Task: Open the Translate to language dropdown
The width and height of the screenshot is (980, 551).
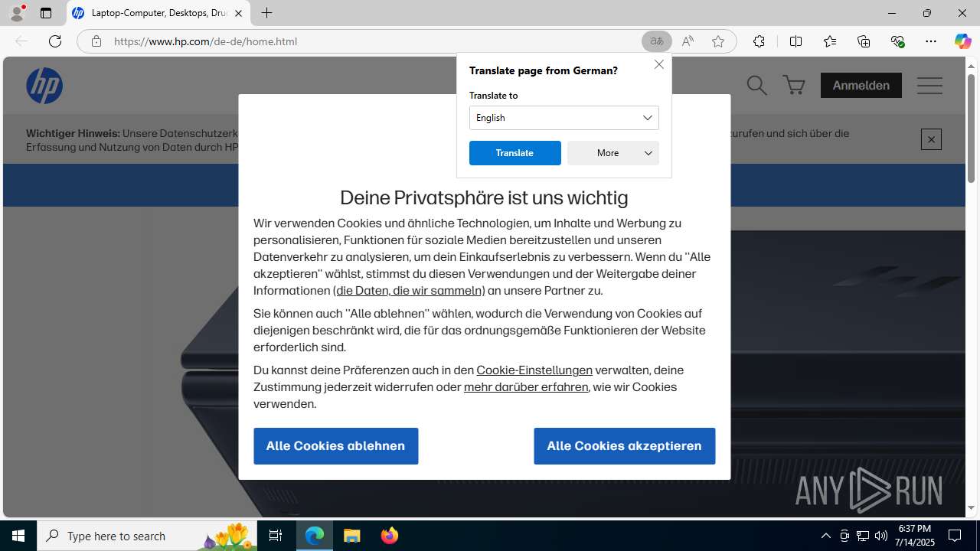Action: (x=564, y=118)
